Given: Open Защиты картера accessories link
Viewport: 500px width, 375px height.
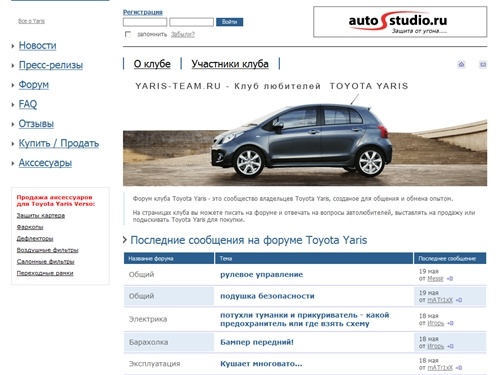Looking at the screenshot, I should point(41,216).
